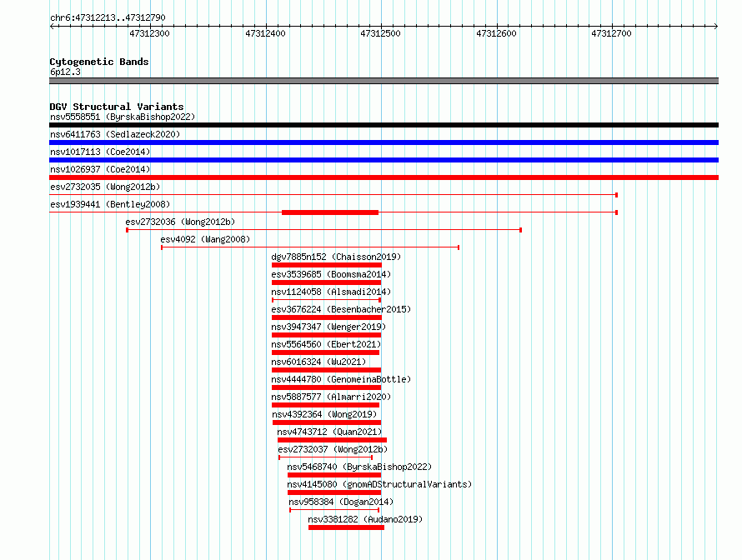The height and width of the screenshot is (560, 742).
Task: Click the ruler's left arrow end
Action: [x=52, y=26]
